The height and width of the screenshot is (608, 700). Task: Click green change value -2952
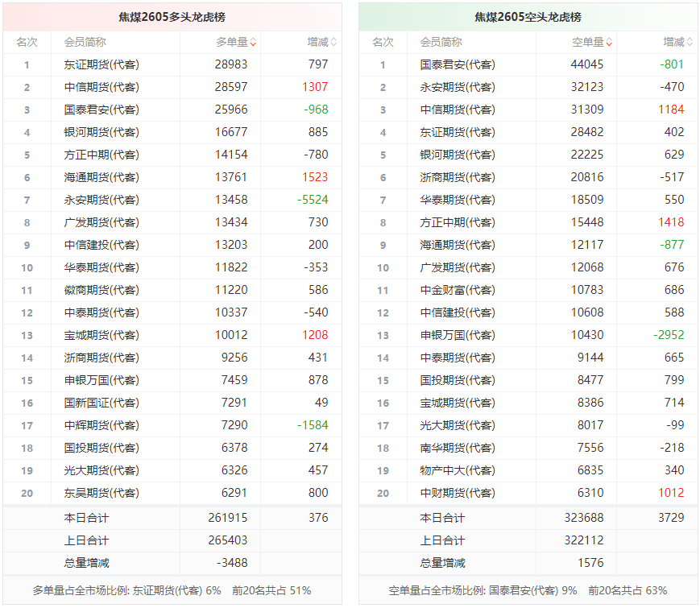(669, 335)
